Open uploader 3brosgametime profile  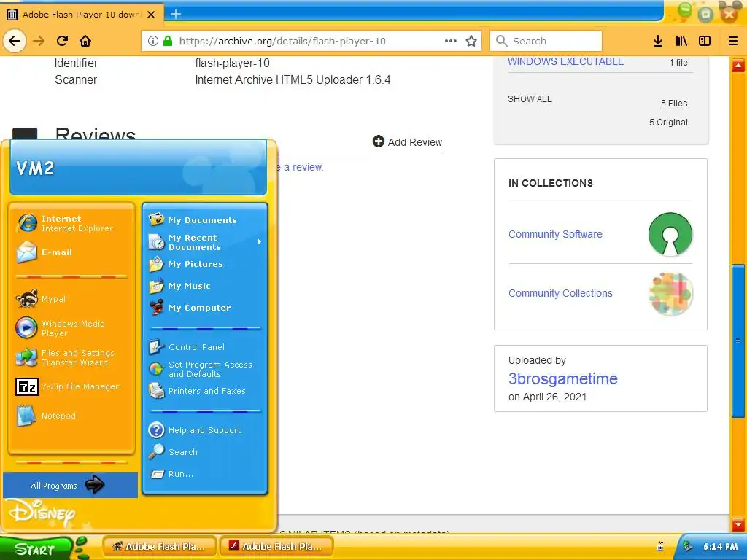point(562,378)
